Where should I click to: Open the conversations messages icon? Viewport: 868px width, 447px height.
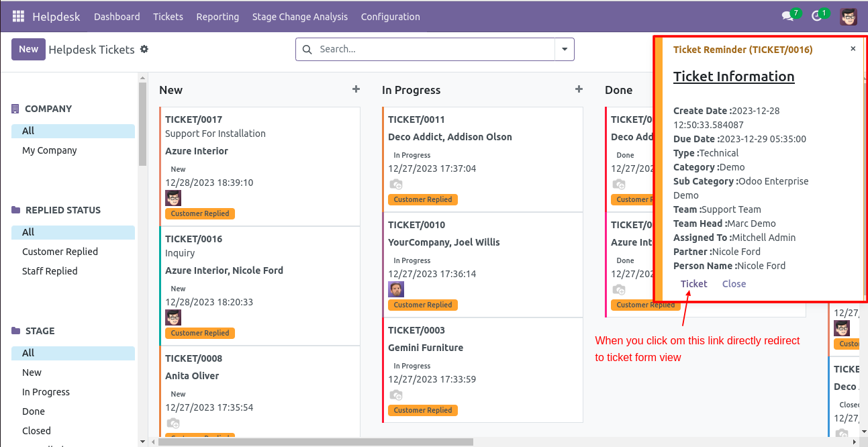(x=787, y=16)
